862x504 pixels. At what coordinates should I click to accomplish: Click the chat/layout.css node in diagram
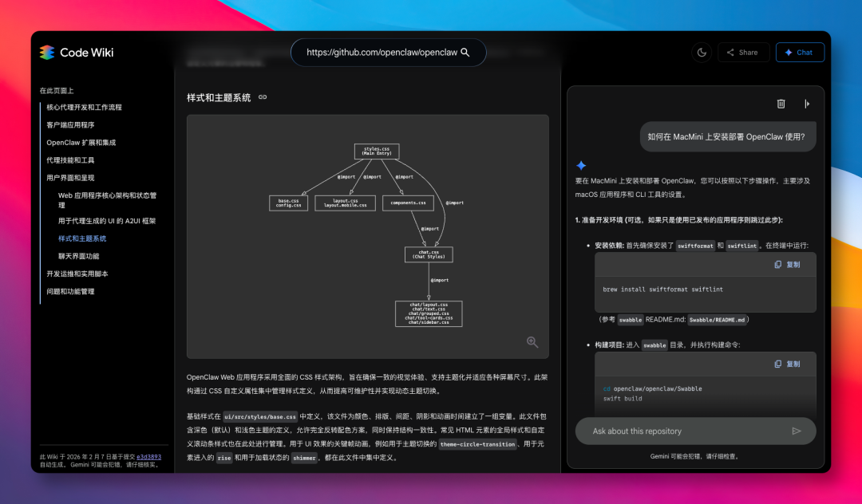[x=429, y=313]
